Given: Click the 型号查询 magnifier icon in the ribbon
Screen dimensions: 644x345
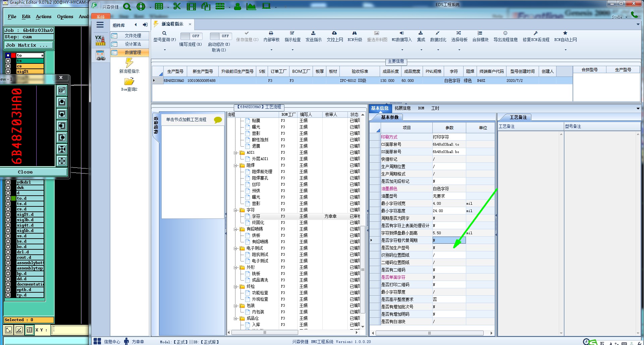Looking at the screenshot, I should 164,33.
